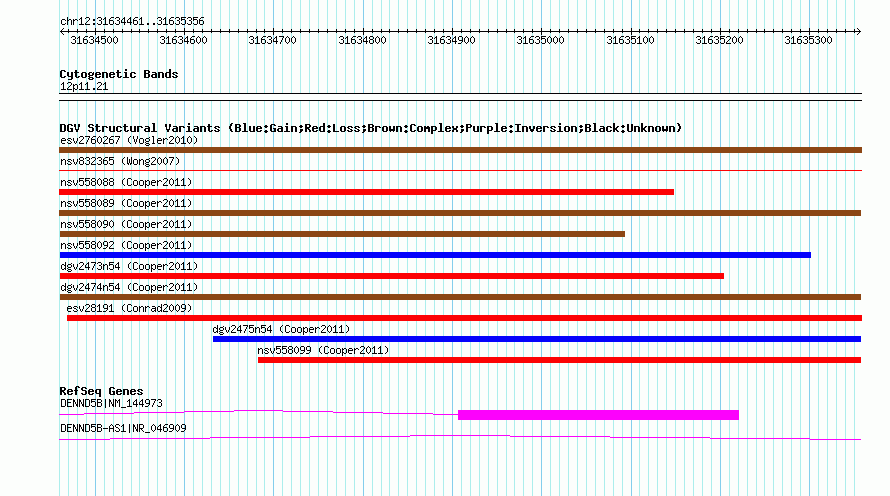Screen dimensions: 890x496
Task: Click ruler position 31634800
Action: point(362,40)
